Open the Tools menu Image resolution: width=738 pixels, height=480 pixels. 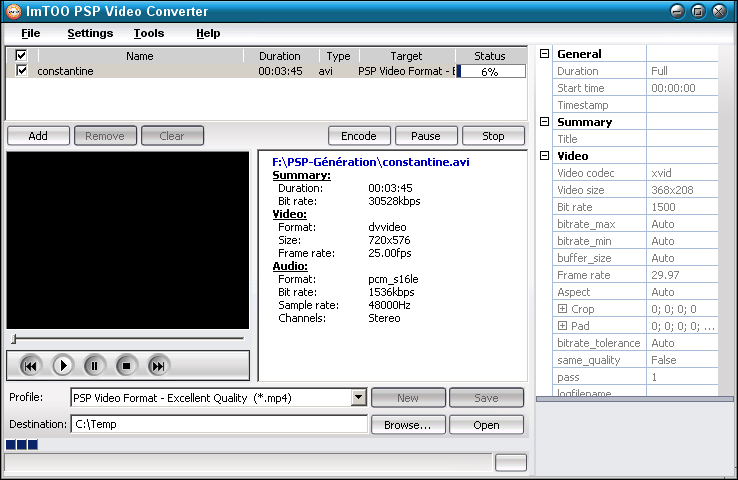(x=149, y=33)
